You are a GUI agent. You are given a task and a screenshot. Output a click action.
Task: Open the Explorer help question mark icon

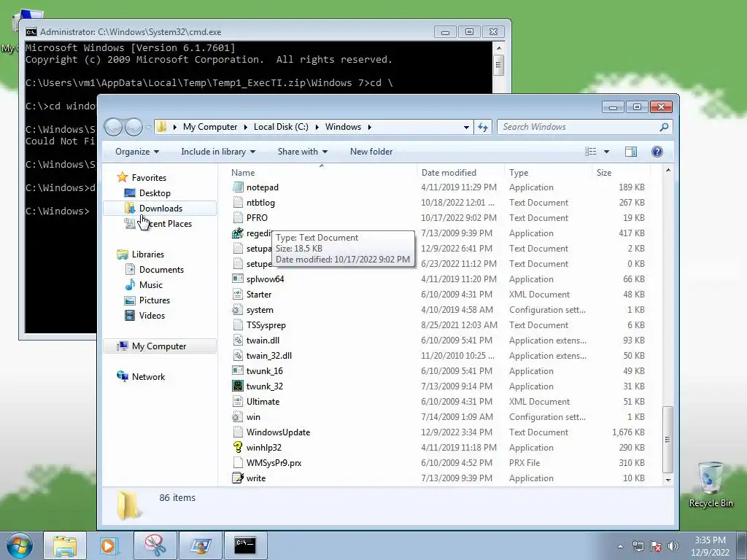(x=657, y=152)
